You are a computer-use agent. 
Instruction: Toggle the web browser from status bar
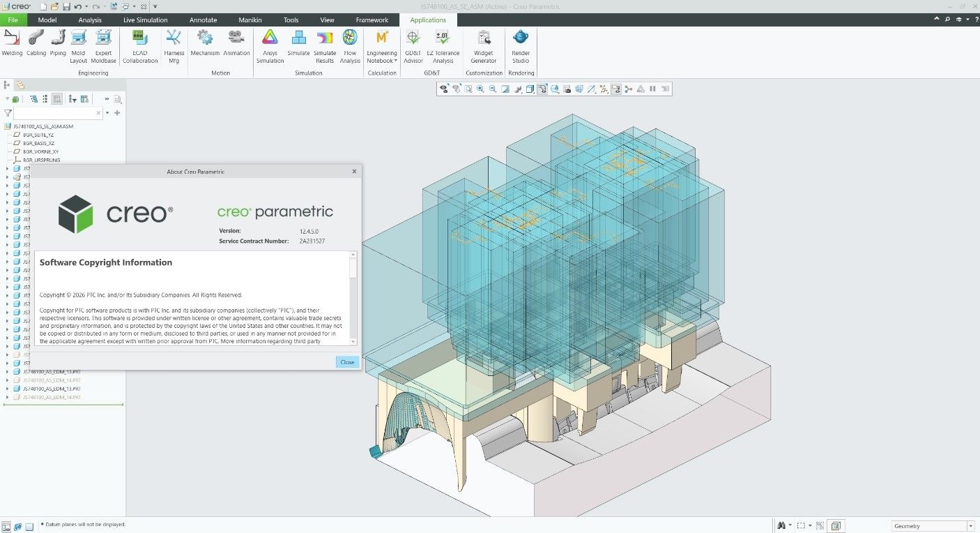click(18, 525)
